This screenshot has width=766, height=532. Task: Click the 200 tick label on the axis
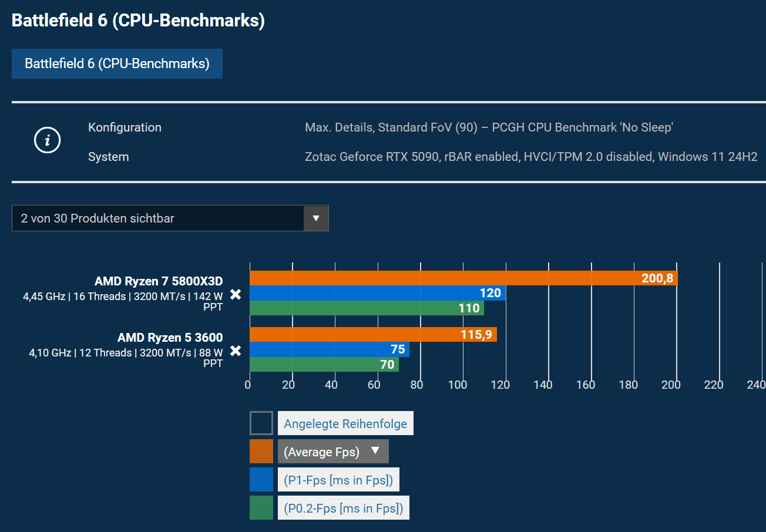[671, 385]
